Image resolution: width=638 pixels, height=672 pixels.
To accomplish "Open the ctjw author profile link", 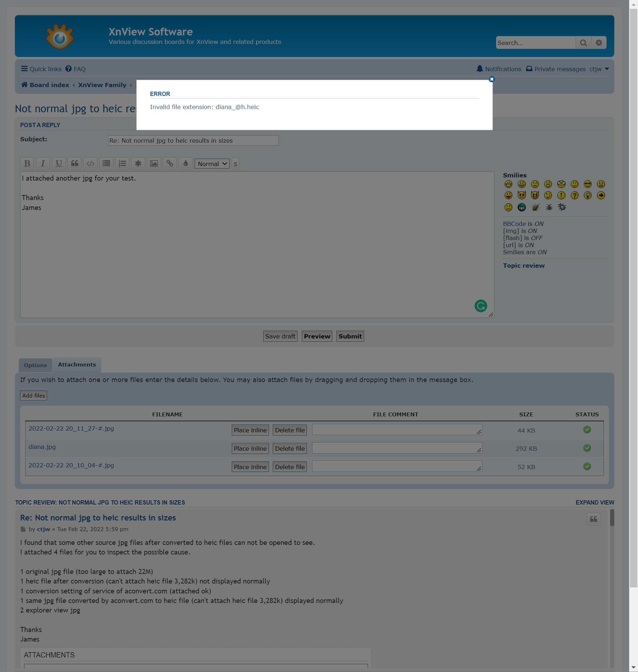I will (x=44, y=529).
